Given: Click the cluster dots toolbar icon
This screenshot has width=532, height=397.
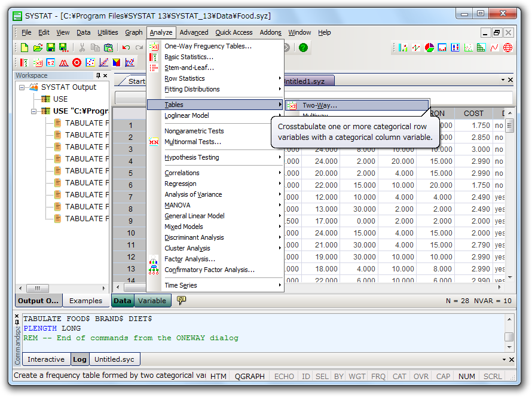Looking at the screenshot, I should tap(90, 62).
